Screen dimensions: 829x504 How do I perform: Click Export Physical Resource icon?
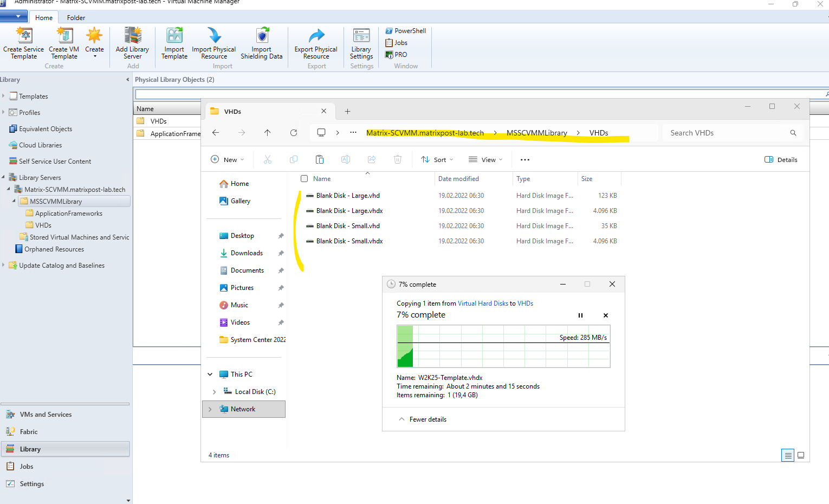pyautogui.click(x=316, y=43)
